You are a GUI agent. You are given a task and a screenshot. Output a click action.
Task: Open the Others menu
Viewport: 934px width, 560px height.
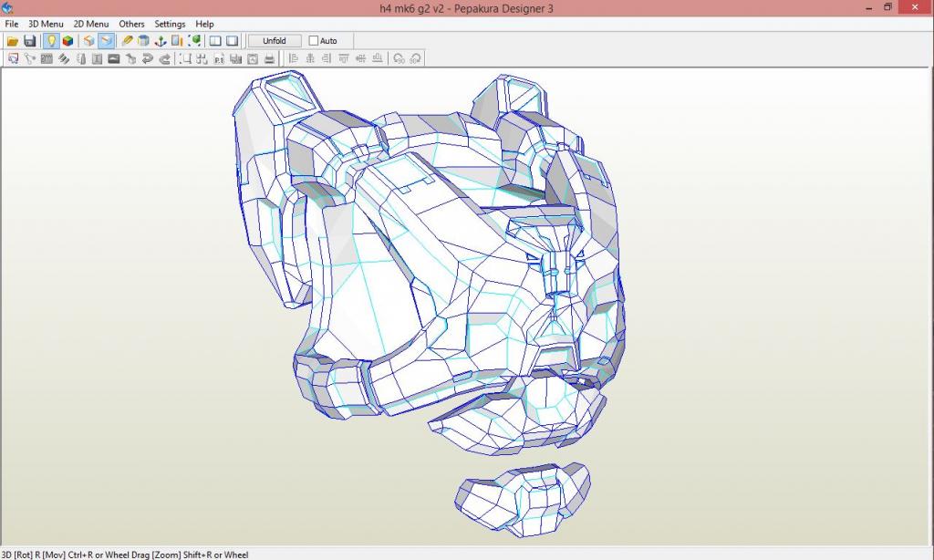[131, 24]
